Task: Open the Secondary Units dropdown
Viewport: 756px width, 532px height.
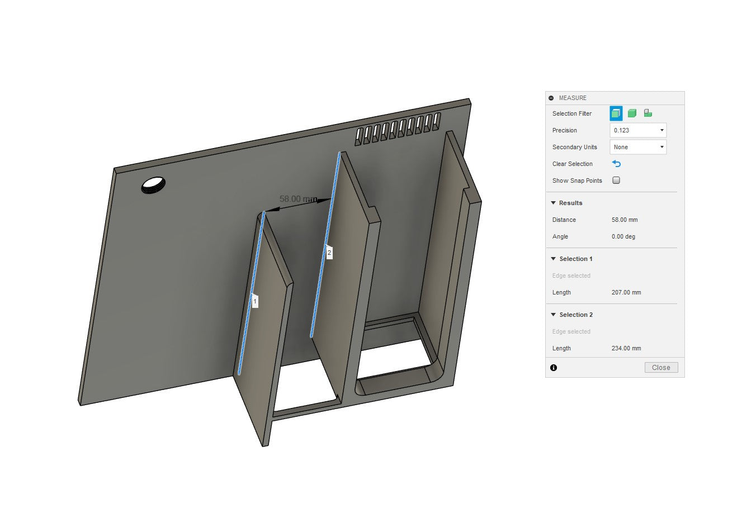Action: coord(638,147)
